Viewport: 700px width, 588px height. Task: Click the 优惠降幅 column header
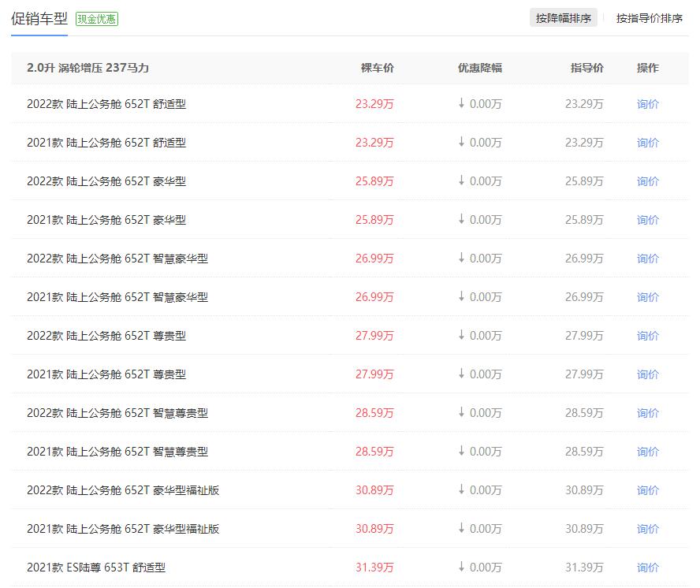pyautogui.click(x=480, y=68)
